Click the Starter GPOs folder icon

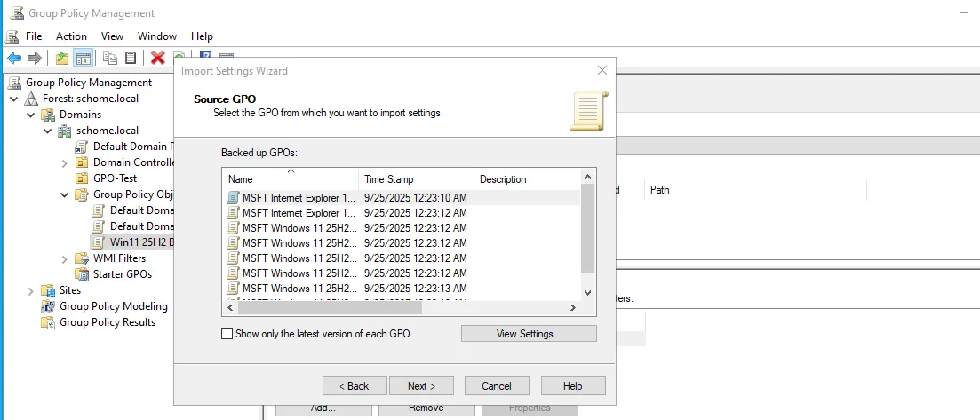click(81, 274)
